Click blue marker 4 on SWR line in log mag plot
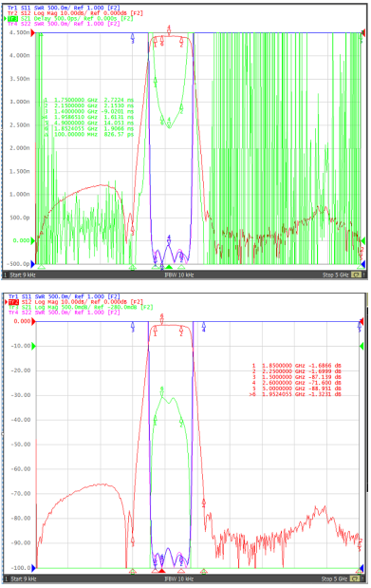The width and height of the screenshot is (371, 588). click(x=203, y=327)
